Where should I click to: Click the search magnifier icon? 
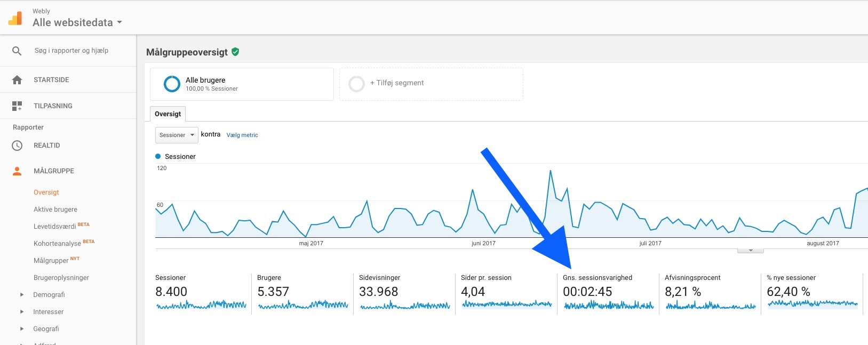(17, 51)
